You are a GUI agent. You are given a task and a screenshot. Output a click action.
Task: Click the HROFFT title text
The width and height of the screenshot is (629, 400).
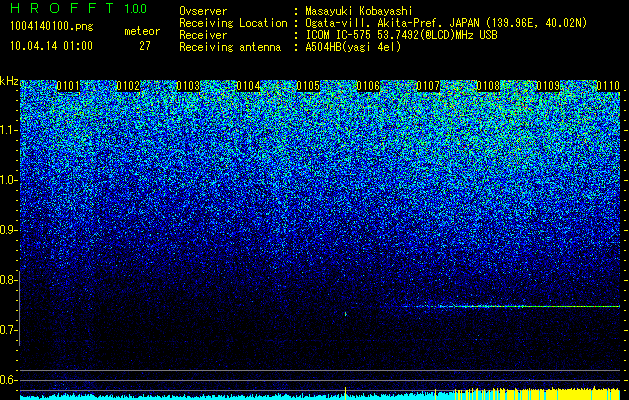[62, 8]
